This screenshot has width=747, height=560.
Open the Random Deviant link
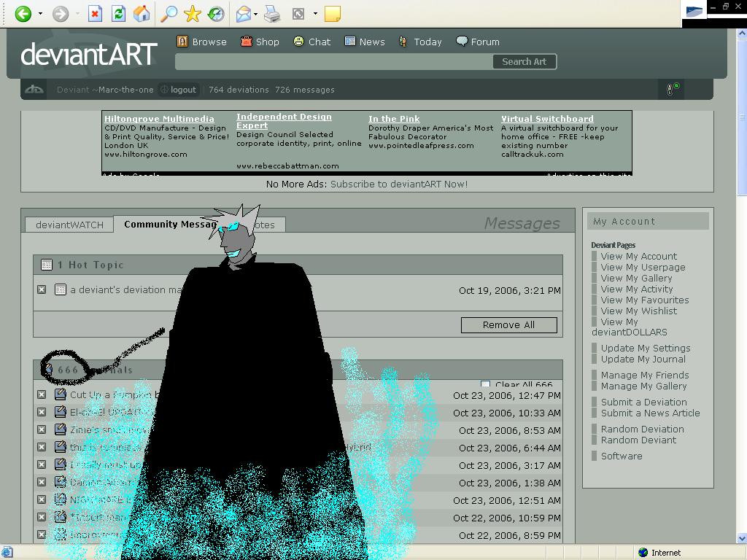(x=638, y=440)
